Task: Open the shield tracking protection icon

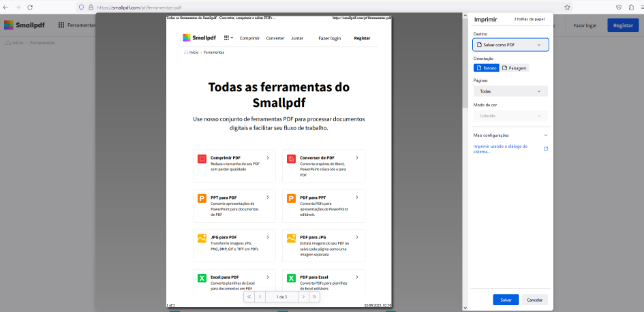Action: coord(81,7)
